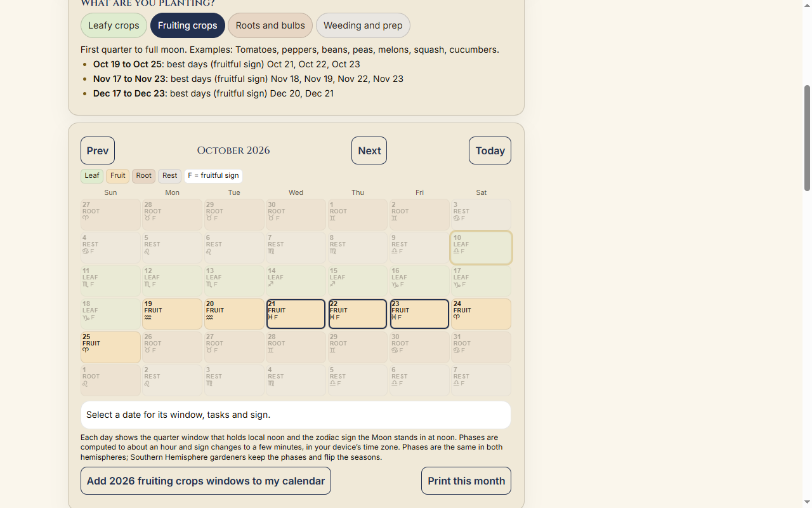Choose October 9 rest day
Image resolution: width=812 pixels, height=508 pixels.
tap(419, 248)
